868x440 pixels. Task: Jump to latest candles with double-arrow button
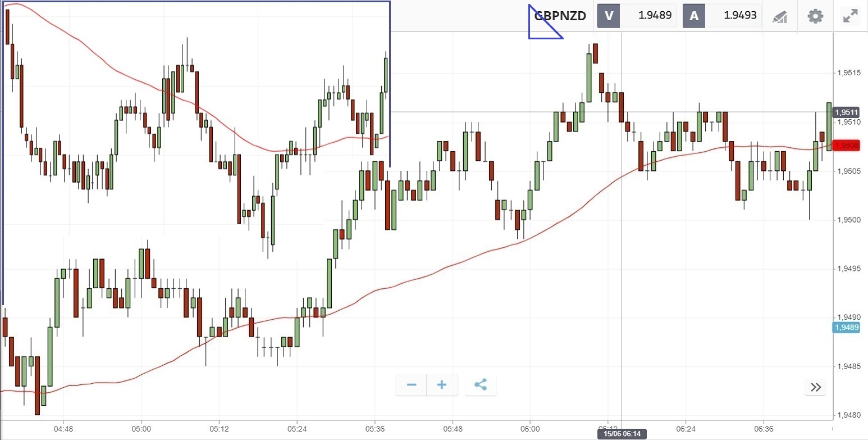[x=816, y=387]
